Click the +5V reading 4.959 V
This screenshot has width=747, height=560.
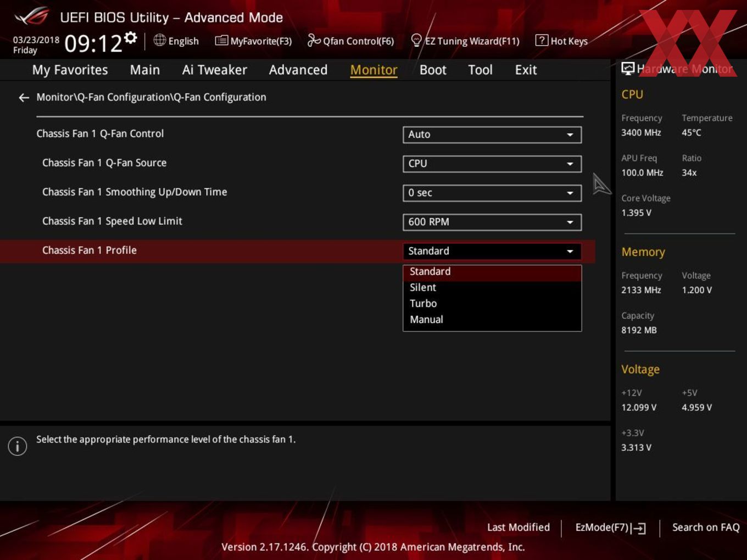point(696,408)
